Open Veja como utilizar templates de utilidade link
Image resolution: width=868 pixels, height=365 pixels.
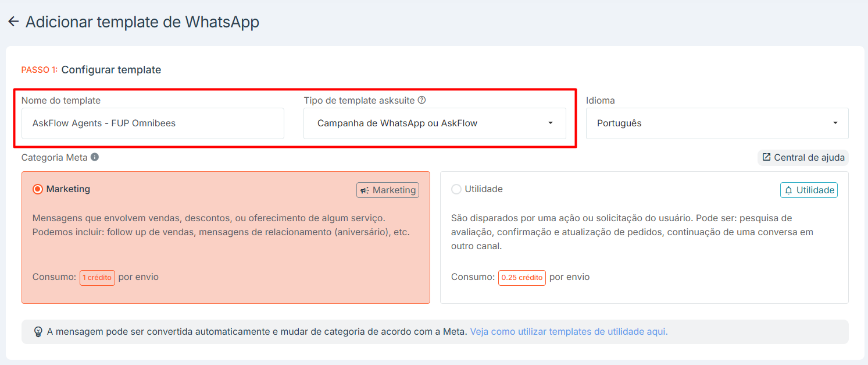coord(569,332)
